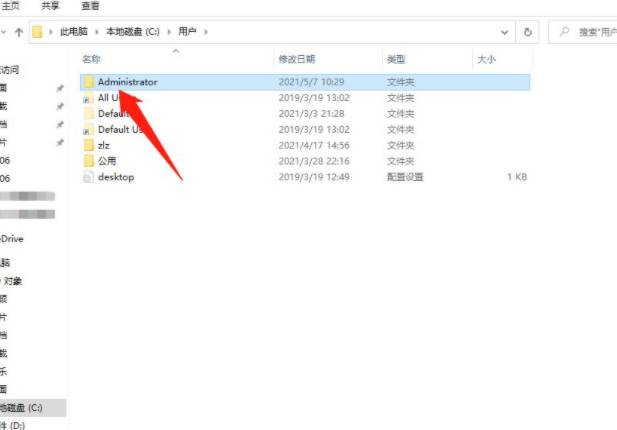Sort by 大小 column header

coord(486,60)
